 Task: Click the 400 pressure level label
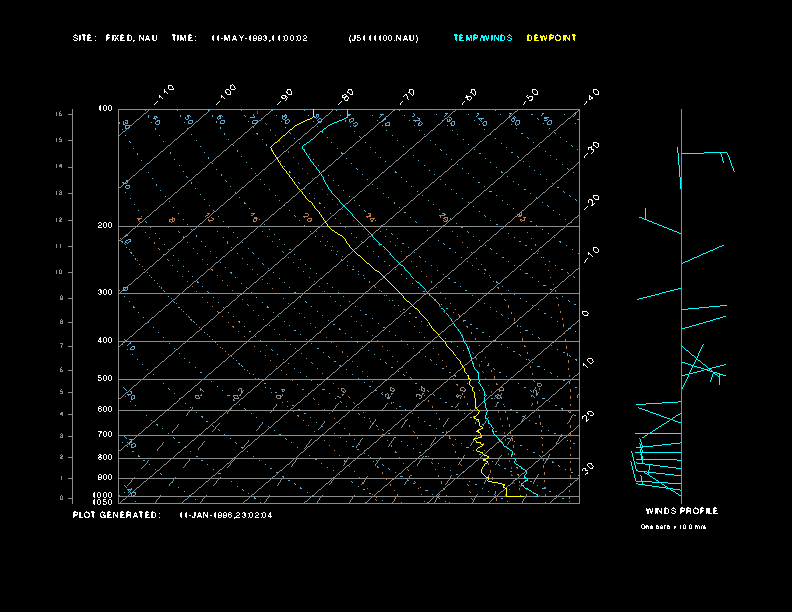coord(104,341)
